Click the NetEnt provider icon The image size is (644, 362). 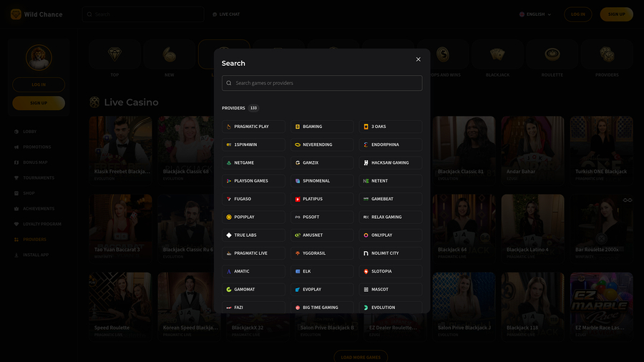point(366,181)
